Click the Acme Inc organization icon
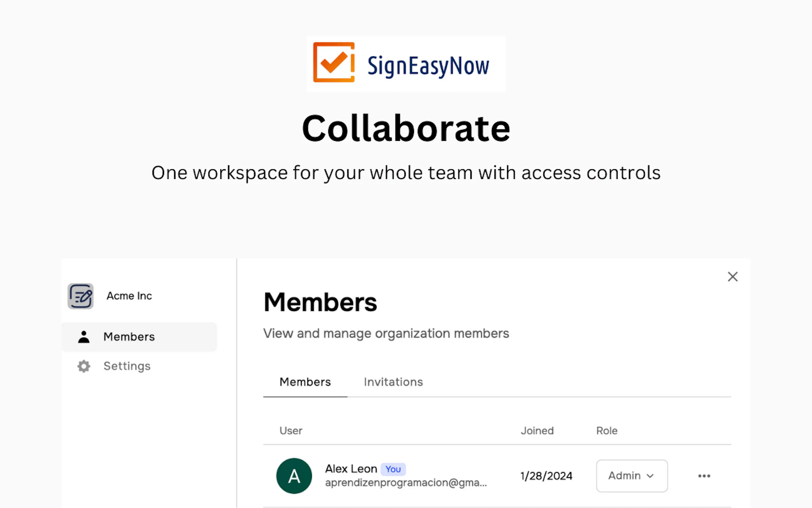This screenshot has width=812, height=508. click(x=81, y=296)
